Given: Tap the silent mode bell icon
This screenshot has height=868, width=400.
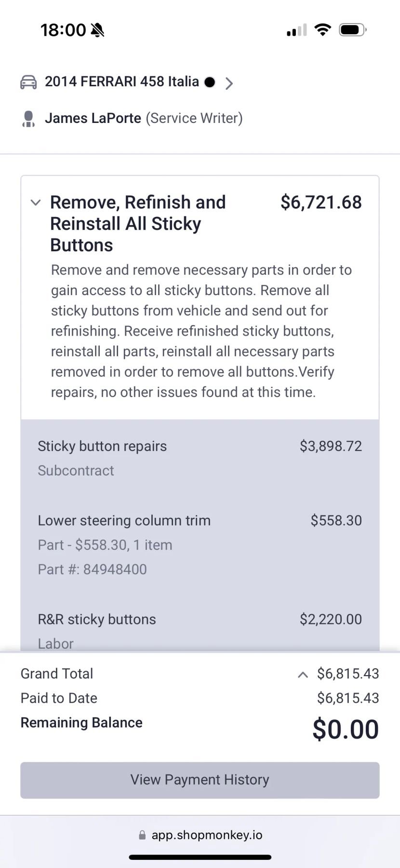Looking at the screenshot, I should 98,30.
